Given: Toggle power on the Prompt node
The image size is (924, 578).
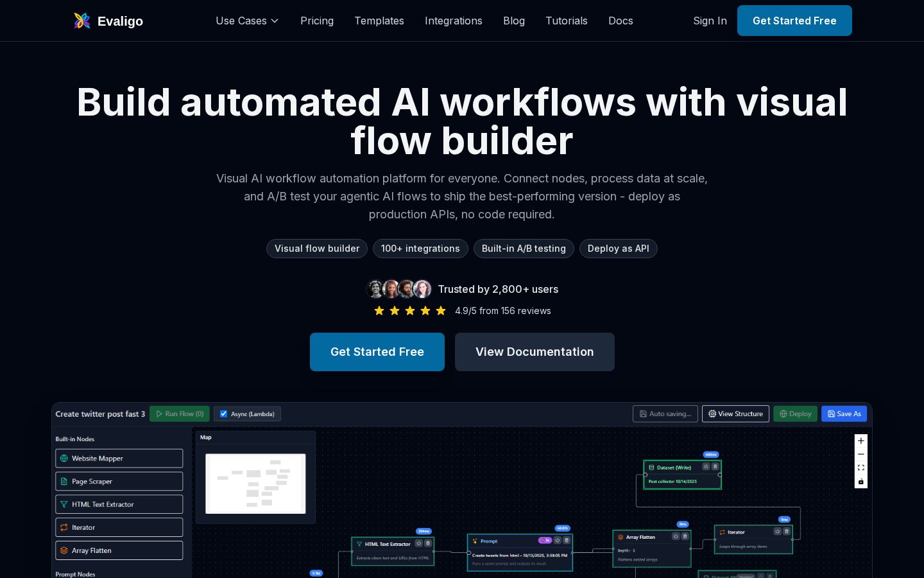Looking at the screenshot, I should point(558,540).
